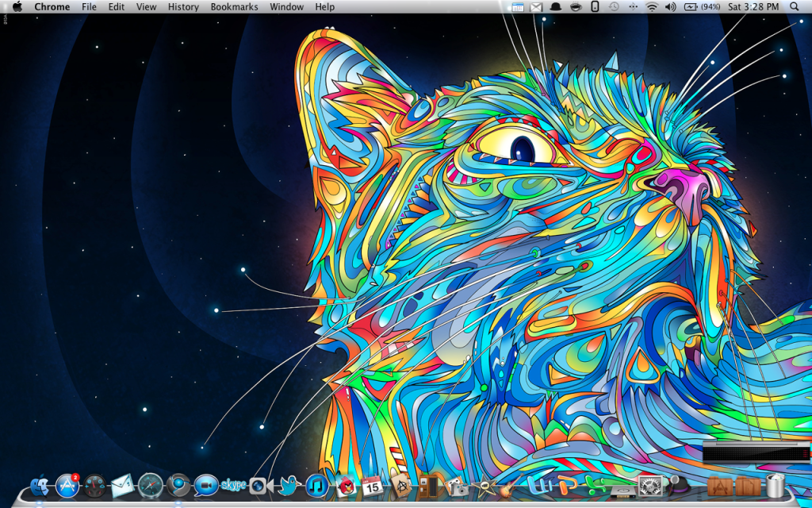Viewport: 812px width, 508px height.
Task: Launch Microsoft Excel from dock
Action: point(596,487)
